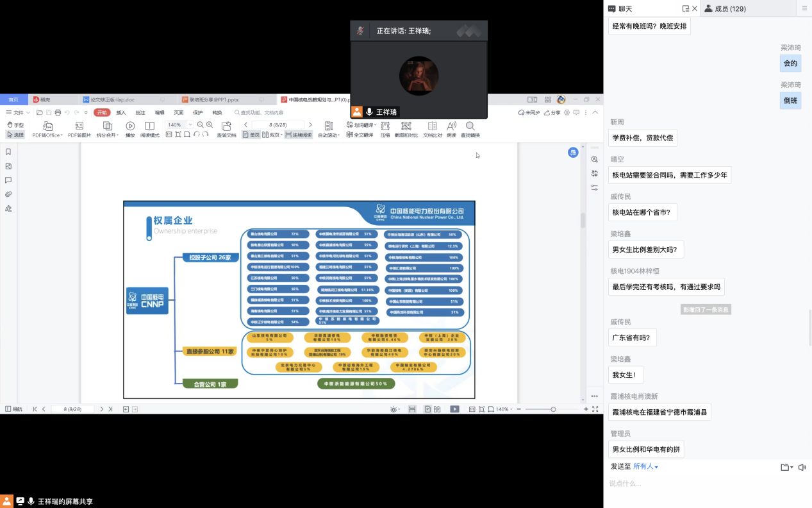
Task: Click status bar slideshow play button
Action: click(454, 409)
